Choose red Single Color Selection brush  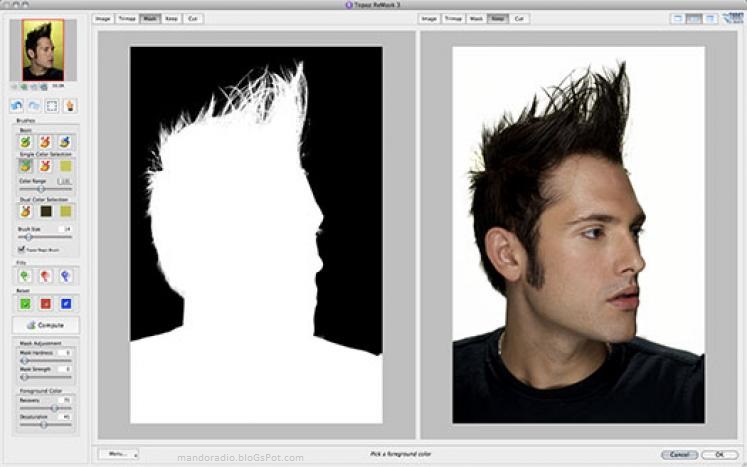tap(45, 166)
